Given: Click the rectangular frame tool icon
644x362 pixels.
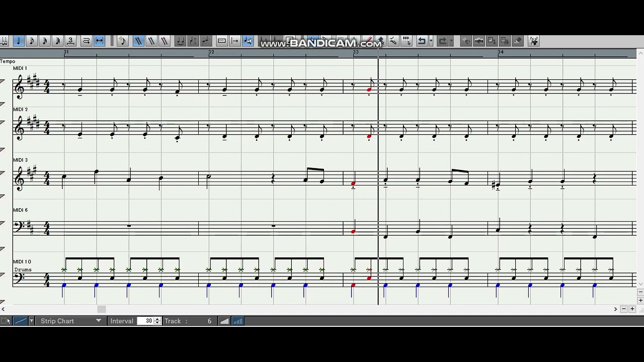Looking at the screenshot, I should 221,41.
